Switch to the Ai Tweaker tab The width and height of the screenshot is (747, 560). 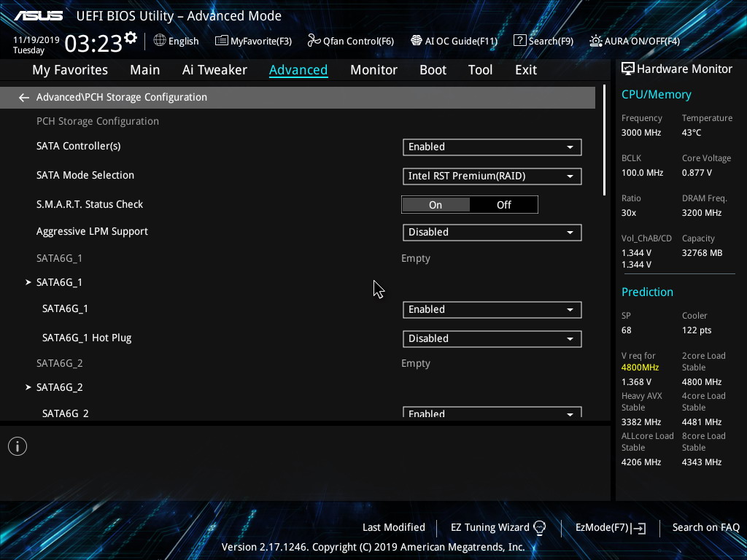tap(214, 70)
